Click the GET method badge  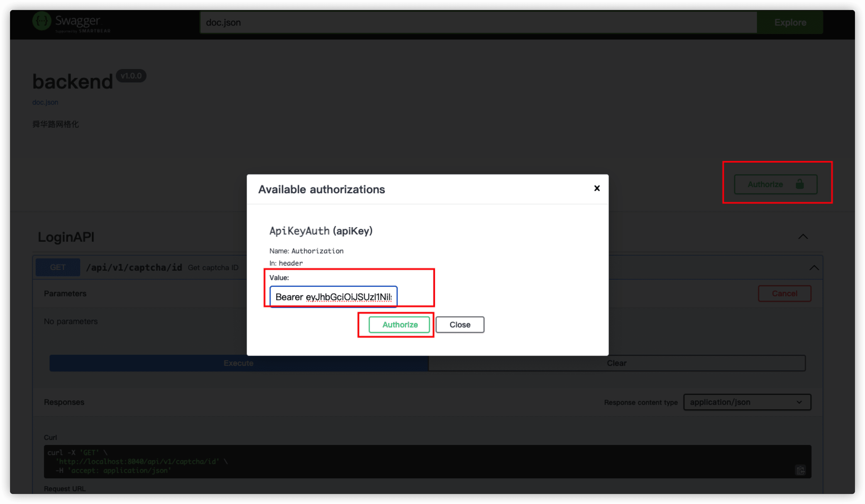pos(58,267)
